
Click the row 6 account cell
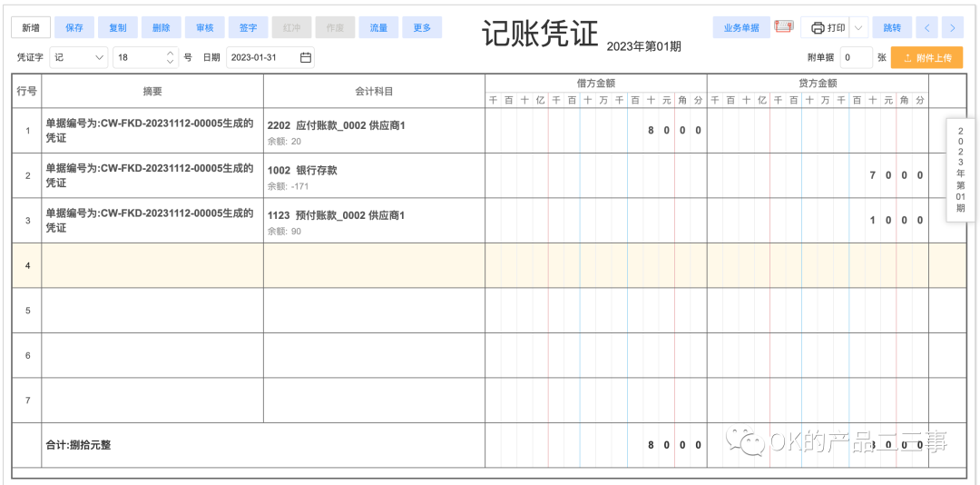[x=374, y=355]
